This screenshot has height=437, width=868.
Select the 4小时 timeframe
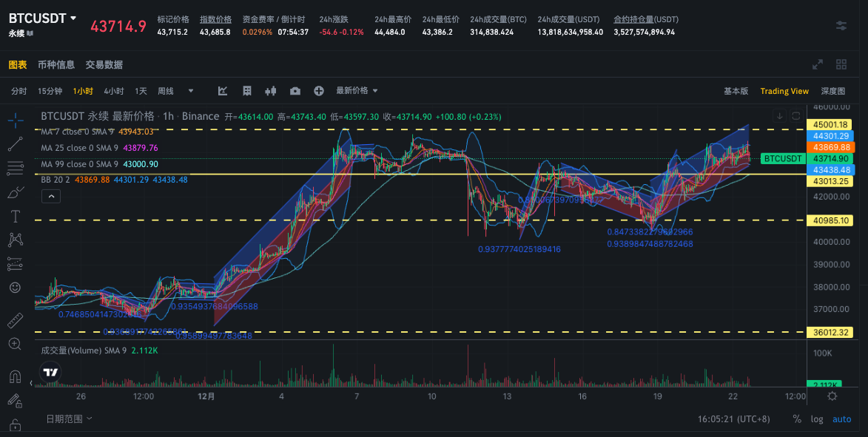click(x=113, y=91)
